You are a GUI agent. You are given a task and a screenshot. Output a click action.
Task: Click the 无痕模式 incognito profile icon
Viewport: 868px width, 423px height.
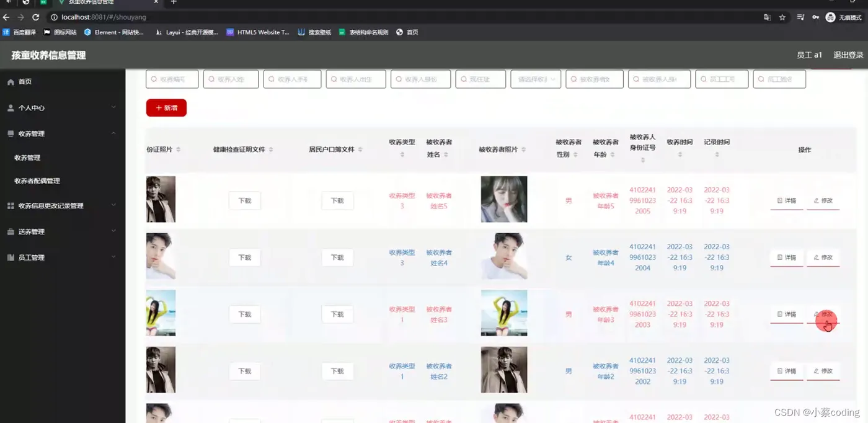[x=844, y=17]
